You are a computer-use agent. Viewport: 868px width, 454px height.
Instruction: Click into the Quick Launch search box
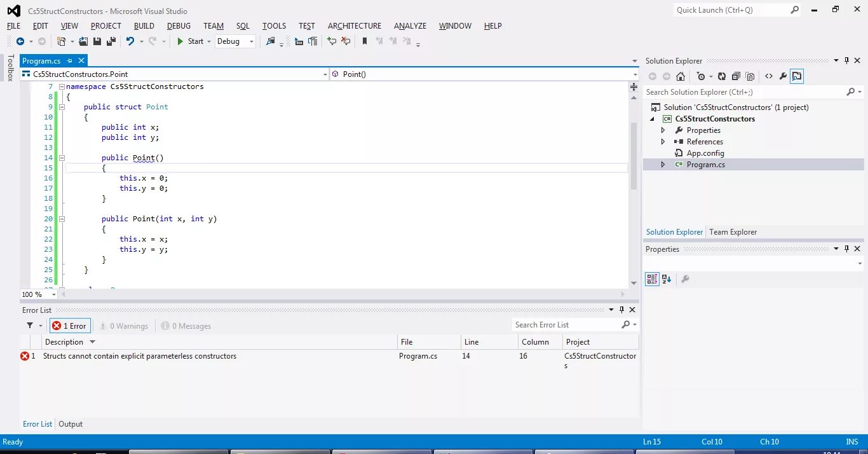[731, 10]
